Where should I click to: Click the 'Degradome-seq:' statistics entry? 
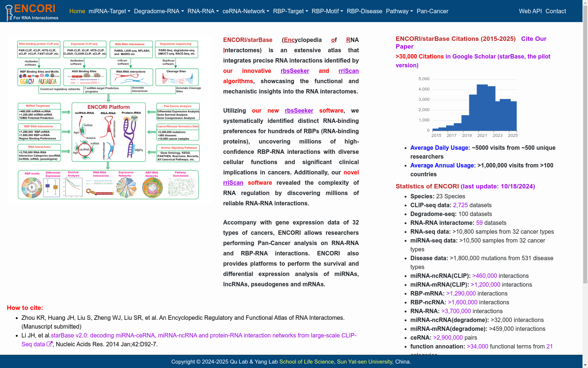pyautogui.click(x=451, y=214)
